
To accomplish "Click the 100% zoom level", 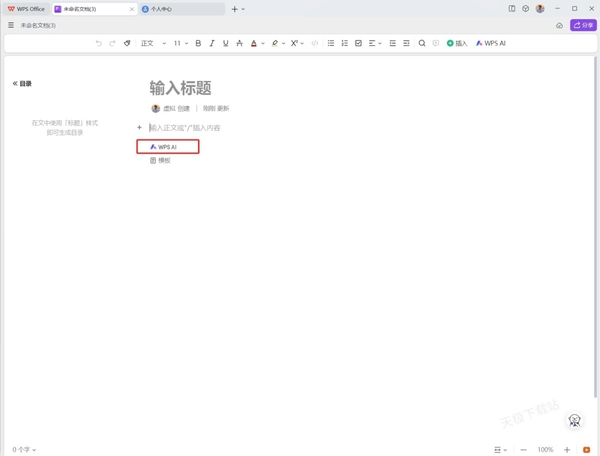I will tap(545, 450).
